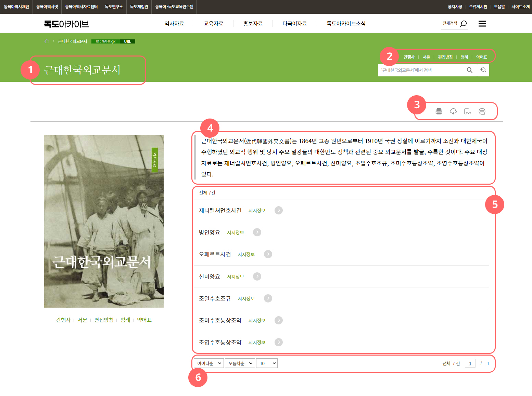Open the 역사자료 main menu

(x=174, y=24)
